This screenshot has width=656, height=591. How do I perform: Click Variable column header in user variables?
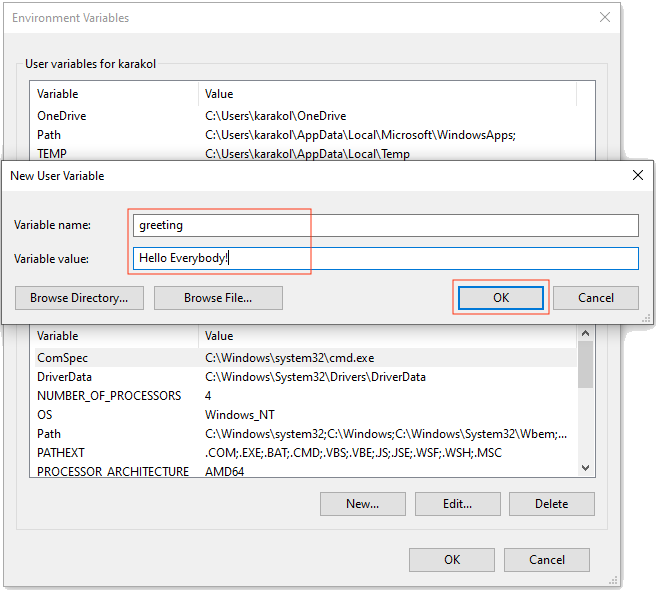114,94
